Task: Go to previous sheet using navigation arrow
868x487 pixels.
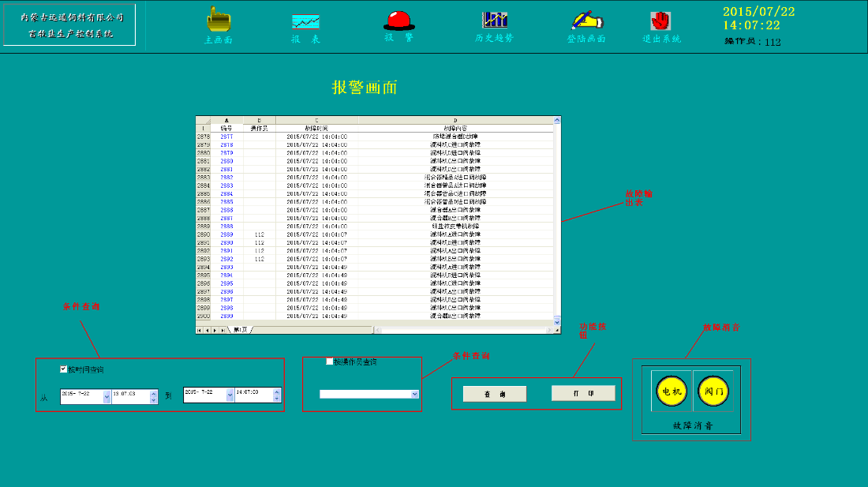Action: pos(207,330)
